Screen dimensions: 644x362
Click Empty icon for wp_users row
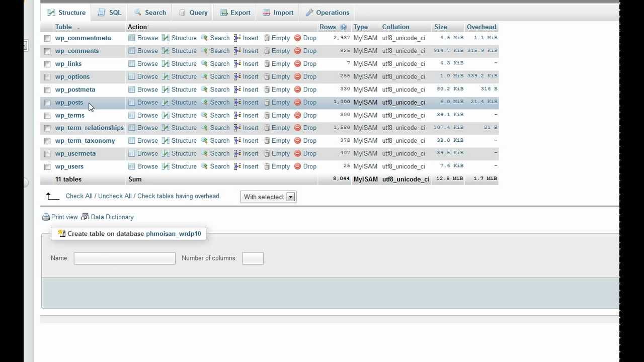tap(267, 166)
